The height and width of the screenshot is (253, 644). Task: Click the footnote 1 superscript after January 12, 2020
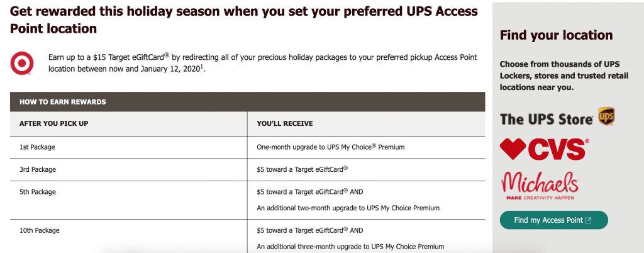[x=202, y=66]
